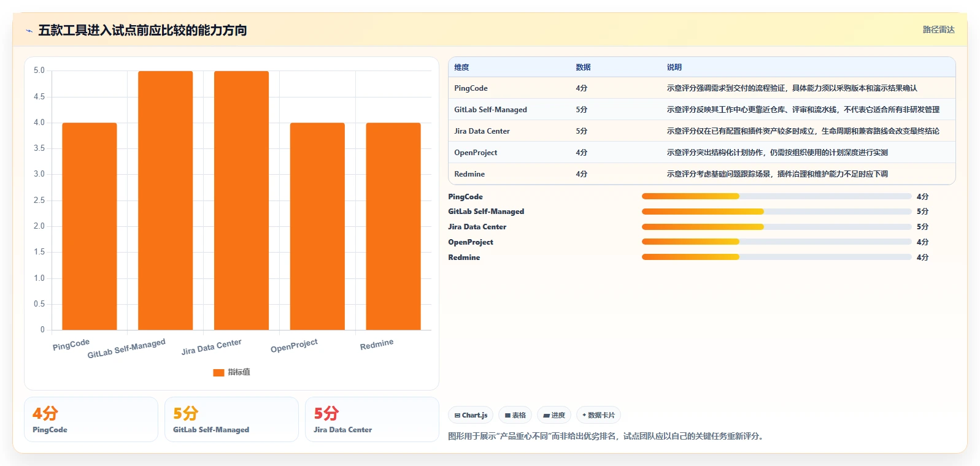The height and width of the screenshot is (466, 980).
Task: Open the 5分 GitLab Self-Managed card
Action: 231,419
